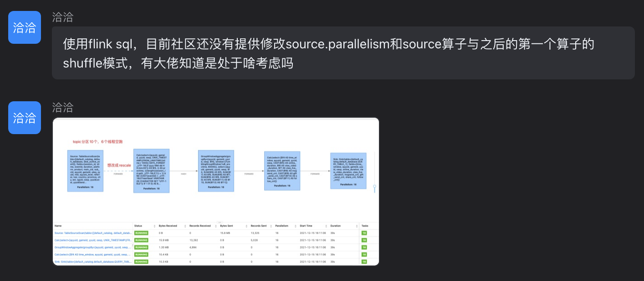The image size is (644, 281).
Task: Click the '4,994' records received cell
Action: pyautogui.click(x=193, y=247)
